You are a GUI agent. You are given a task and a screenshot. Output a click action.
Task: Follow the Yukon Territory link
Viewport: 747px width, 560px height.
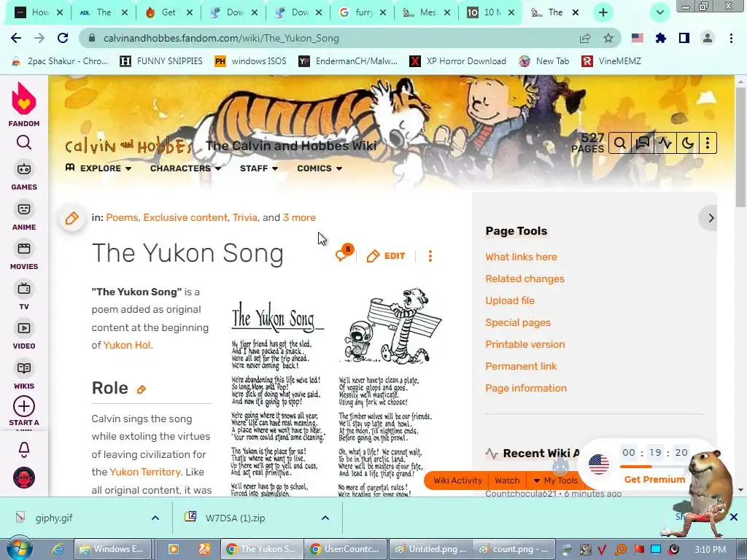coord(145,472)
